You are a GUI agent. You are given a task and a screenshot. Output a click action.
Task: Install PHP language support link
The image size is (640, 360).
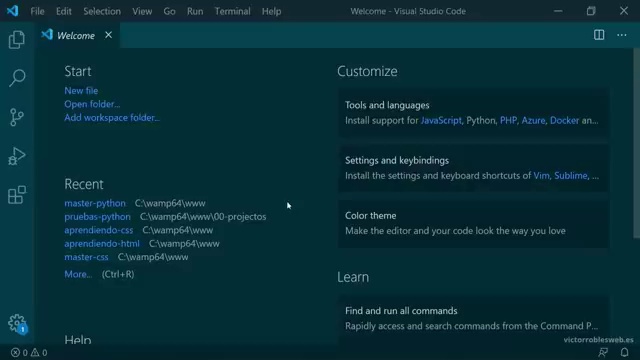[508, 120]
